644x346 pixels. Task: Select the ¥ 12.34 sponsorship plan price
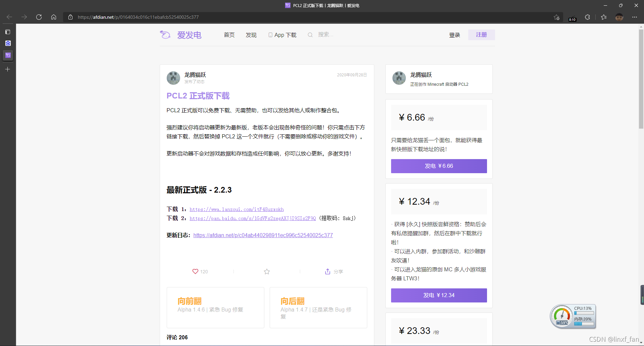coord(439,202)
